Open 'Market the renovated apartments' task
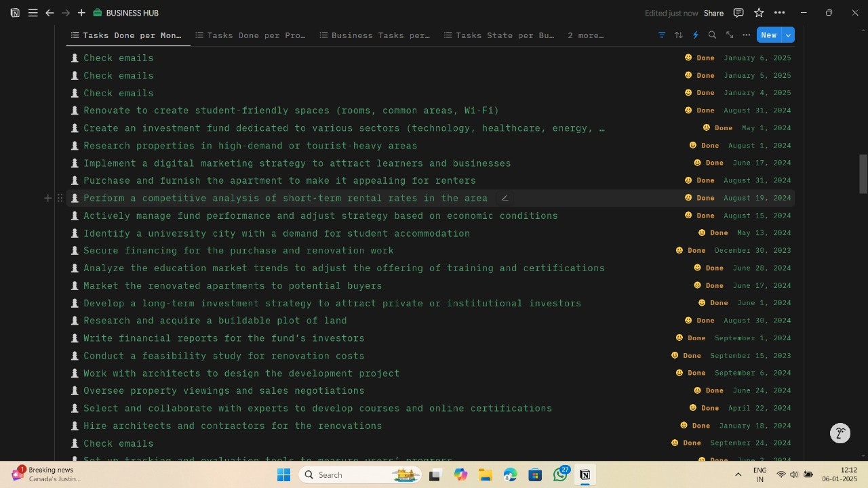The image size is (868, 488). coord(233,286)
